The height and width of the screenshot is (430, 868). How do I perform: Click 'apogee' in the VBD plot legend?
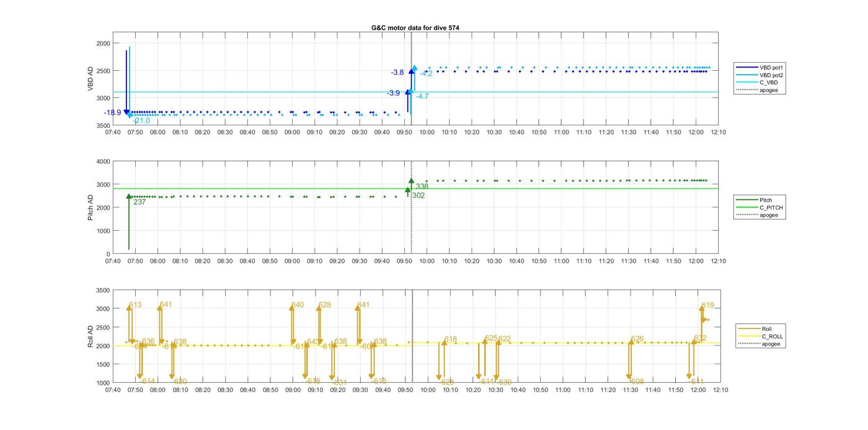tap(757, 90)
